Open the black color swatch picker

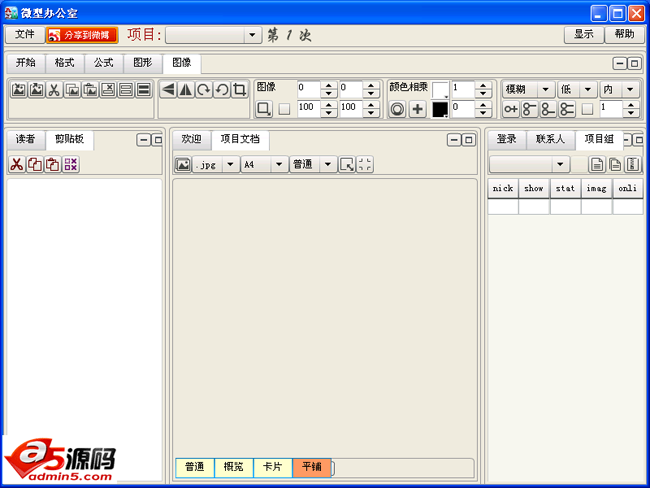coord(440,109)
